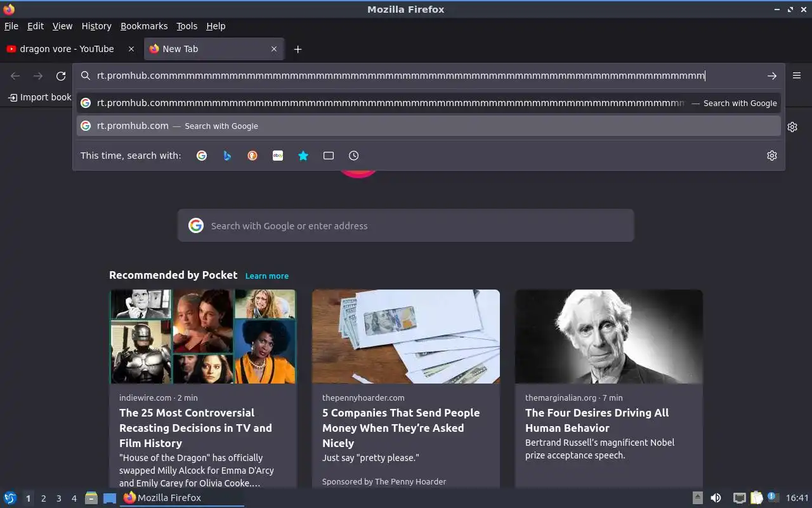
Task: Select rt.promhub.com Search with Google suggestion
Action: 429,126
